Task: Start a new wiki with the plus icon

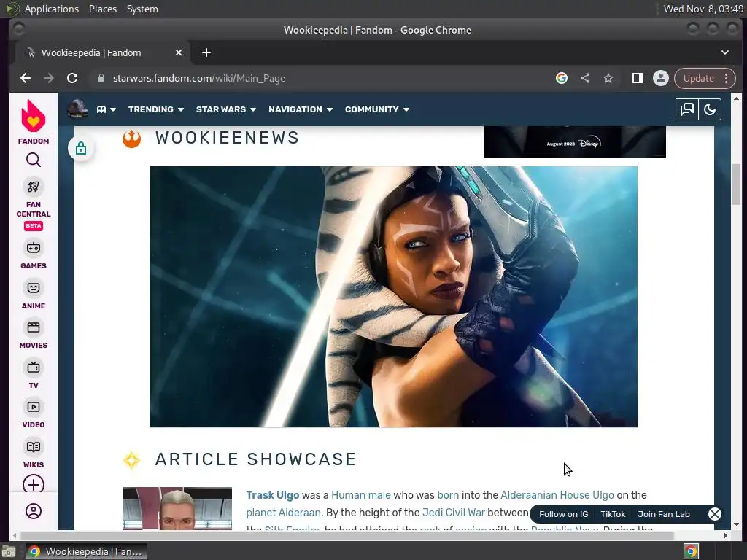Action: (x=34, y=484)
